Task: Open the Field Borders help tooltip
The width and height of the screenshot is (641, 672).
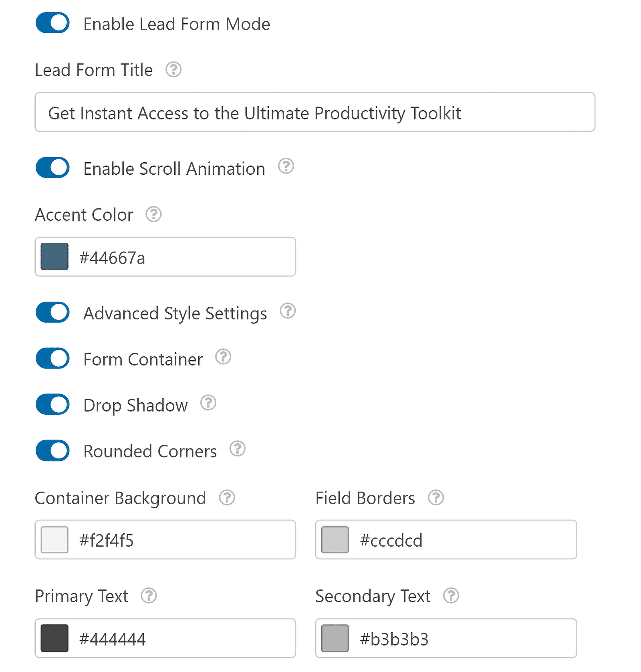Action: point(436,498)
